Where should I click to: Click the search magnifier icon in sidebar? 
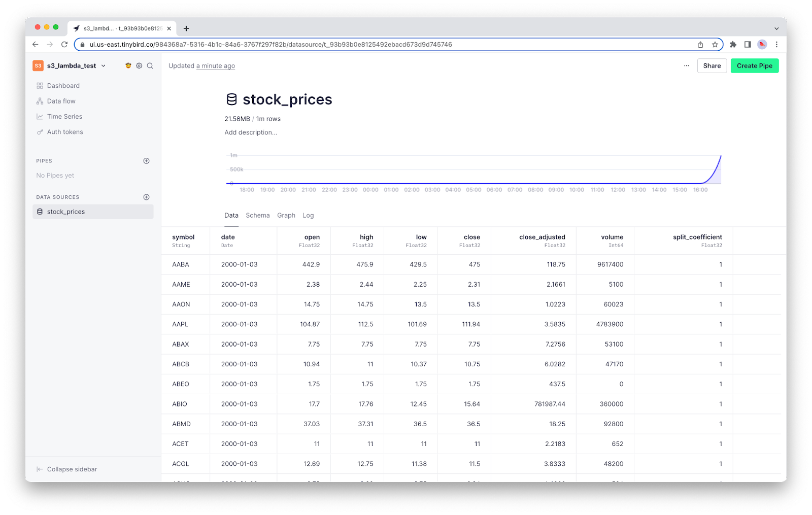(150, 66)
